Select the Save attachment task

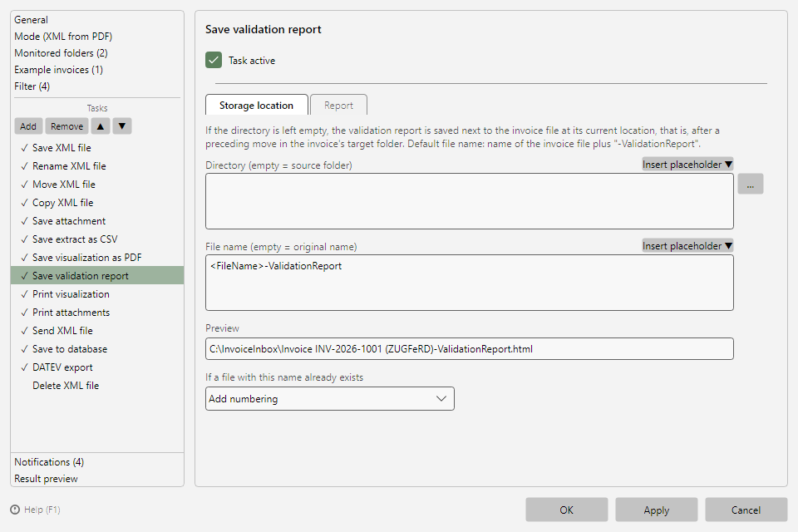tap(96, 221)
